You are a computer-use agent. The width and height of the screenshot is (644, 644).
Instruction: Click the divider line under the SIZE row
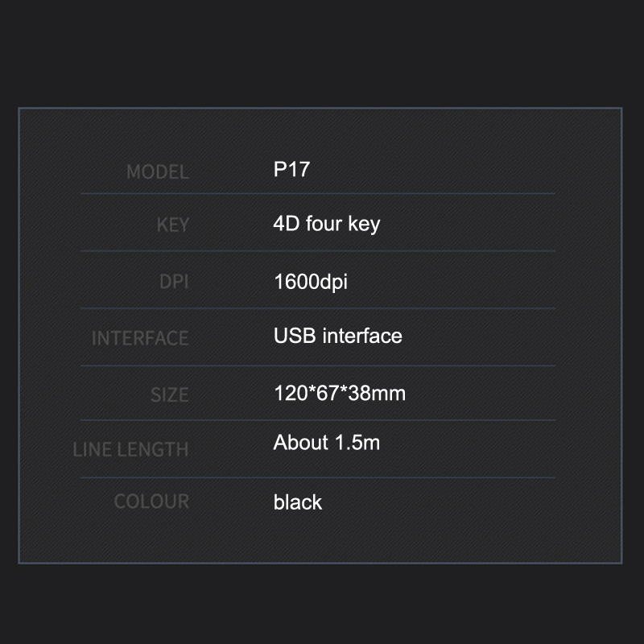click(x=318, y=420)
